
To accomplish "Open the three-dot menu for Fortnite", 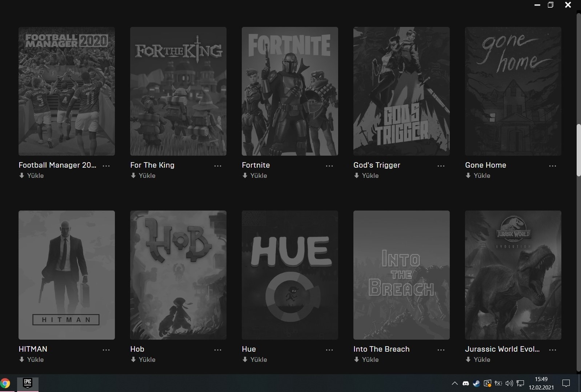I will pyautogui.click(x=329, y=166).
